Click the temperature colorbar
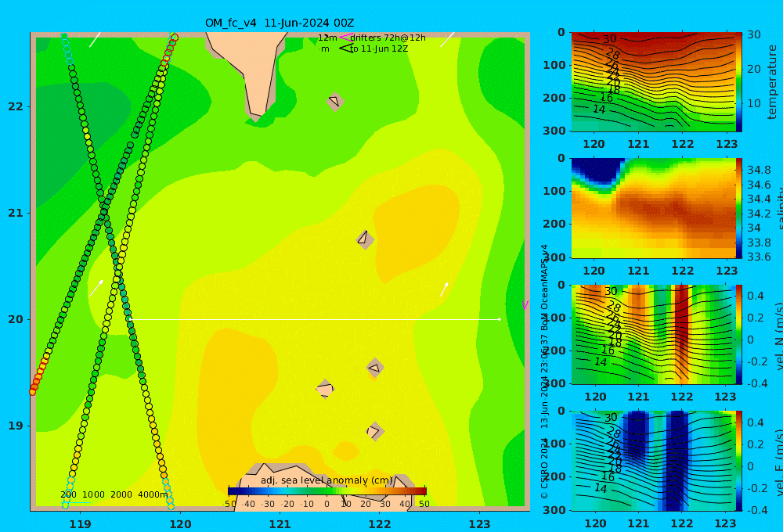The image size is (783, 532). 739,82
